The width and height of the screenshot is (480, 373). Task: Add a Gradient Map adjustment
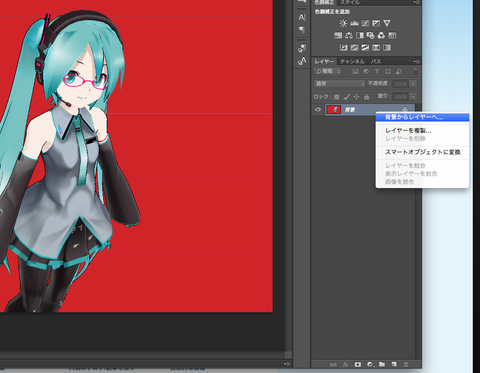(x=387, y=48)
